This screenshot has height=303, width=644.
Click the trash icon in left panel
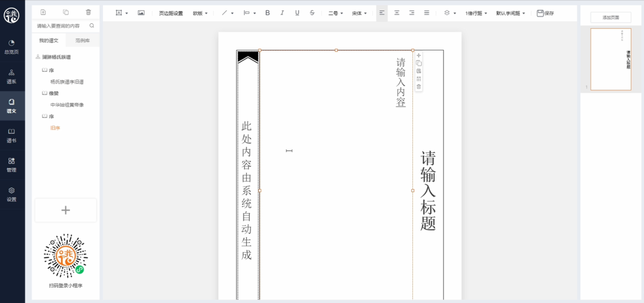(x=88, y=12)
